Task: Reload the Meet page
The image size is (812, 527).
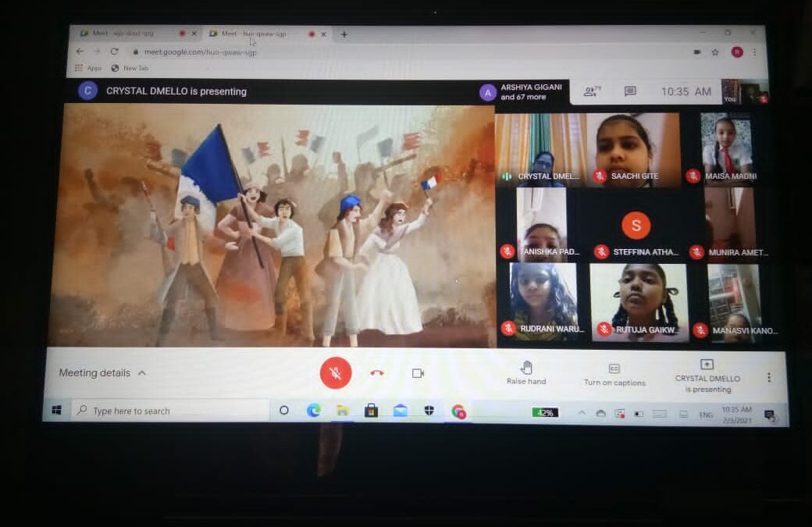Action: [x=115, y=52]
